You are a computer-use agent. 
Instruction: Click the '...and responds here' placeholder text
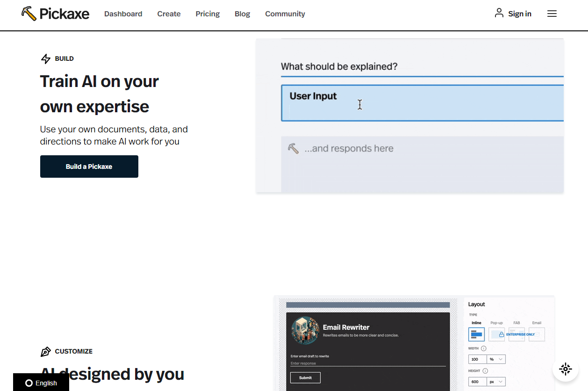(349, 149)
